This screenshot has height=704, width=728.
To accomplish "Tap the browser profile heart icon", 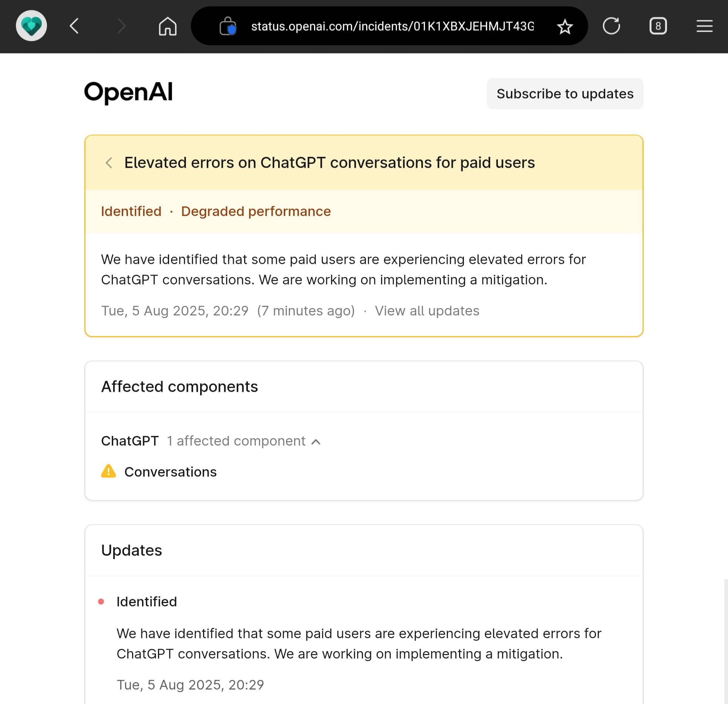I will [31, 26].
